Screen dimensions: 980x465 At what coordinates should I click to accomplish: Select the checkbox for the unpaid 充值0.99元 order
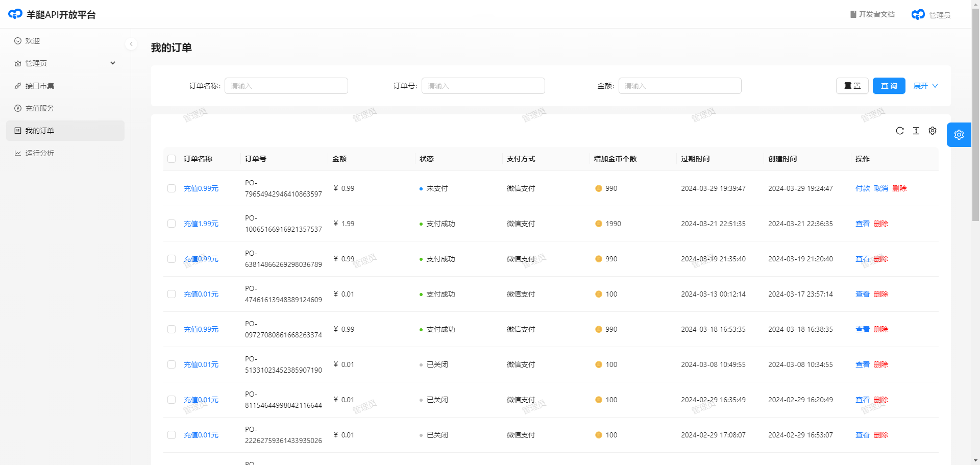tap(171, 188)
